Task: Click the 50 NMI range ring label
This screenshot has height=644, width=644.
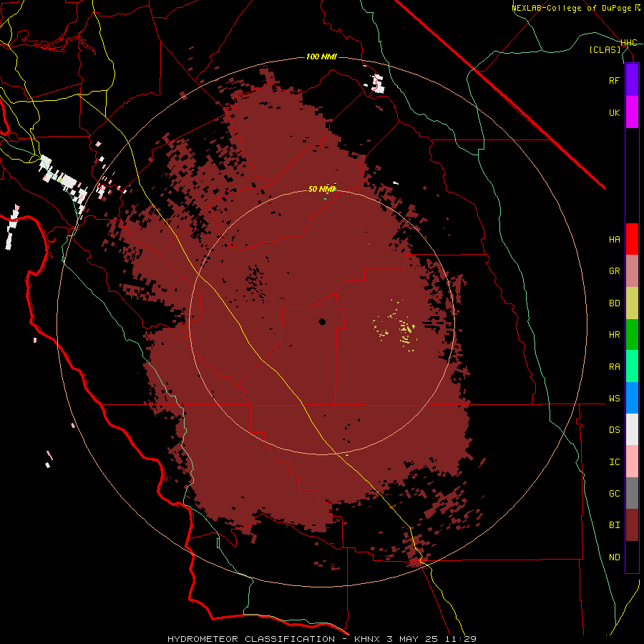Action: 322,189
